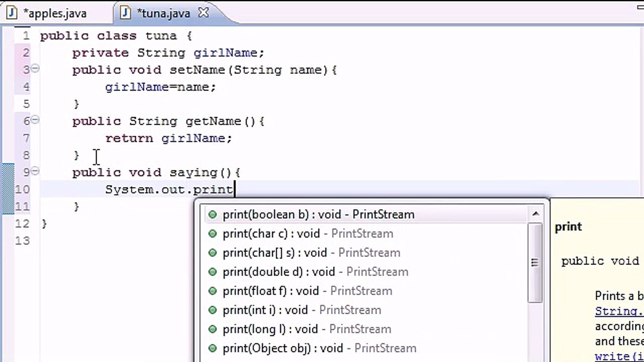The height and width of the screenshot is (362, 644).
Task: Click 'public class tuna {' declaration
Action: [116, 36]
